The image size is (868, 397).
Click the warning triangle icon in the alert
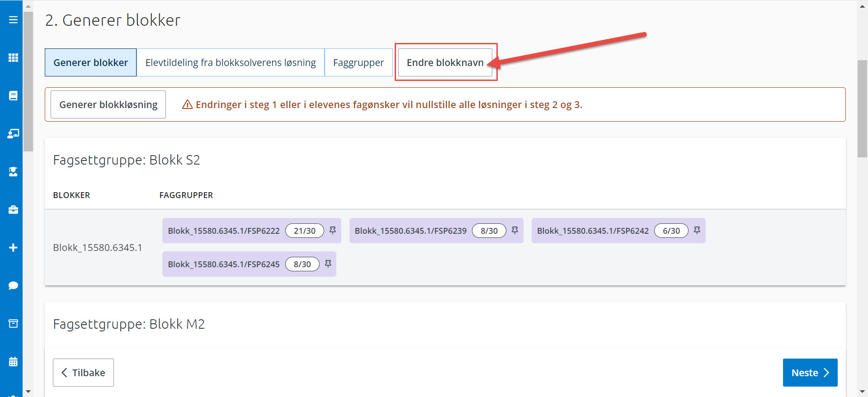coord(187,104)
